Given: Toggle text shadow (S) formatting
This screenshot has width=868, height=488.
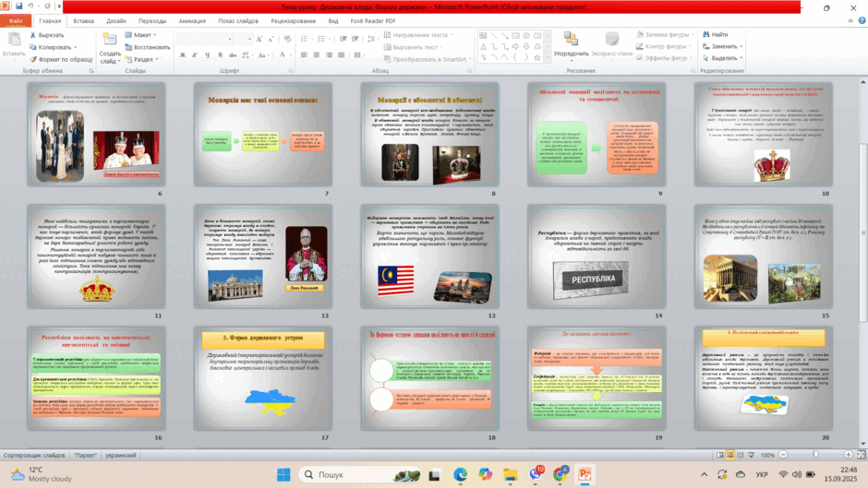Looking at the screenshot, I should click(220, 54).
